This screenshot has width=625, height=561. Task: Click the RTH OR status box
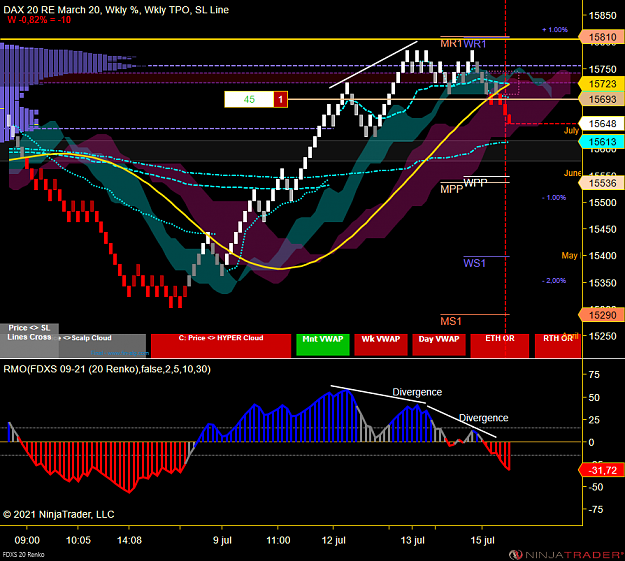[558, 345]
